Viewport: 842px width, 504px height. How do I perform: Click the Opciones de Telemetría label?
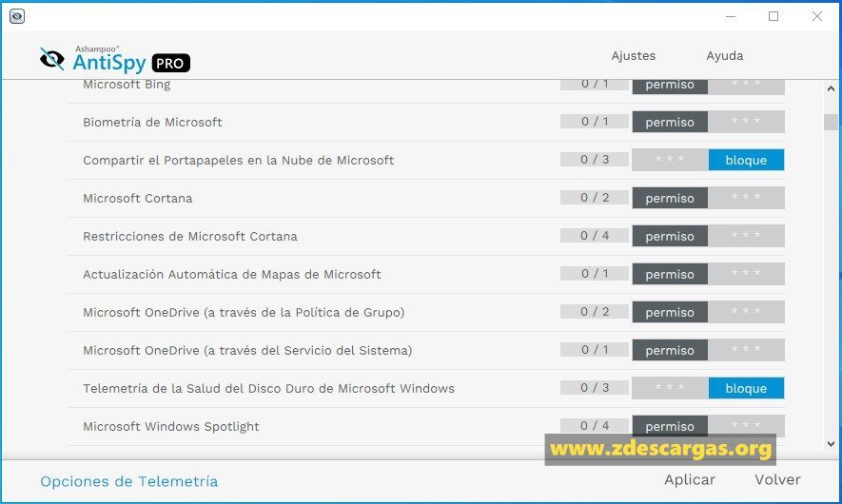[128, 481]
